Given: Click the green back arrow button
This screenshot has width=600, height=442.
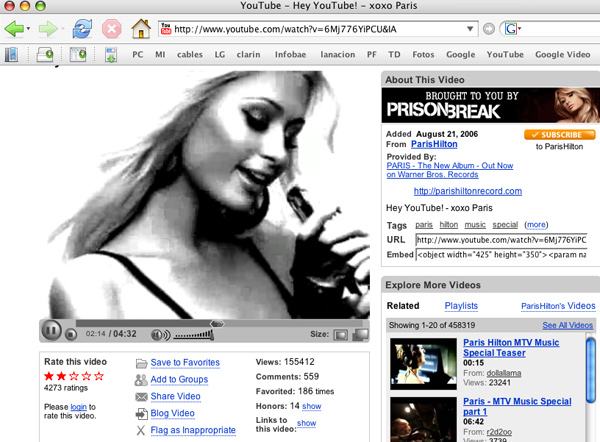Looking at the screenshot, I should pyautogui.click(x=15, y=28).
